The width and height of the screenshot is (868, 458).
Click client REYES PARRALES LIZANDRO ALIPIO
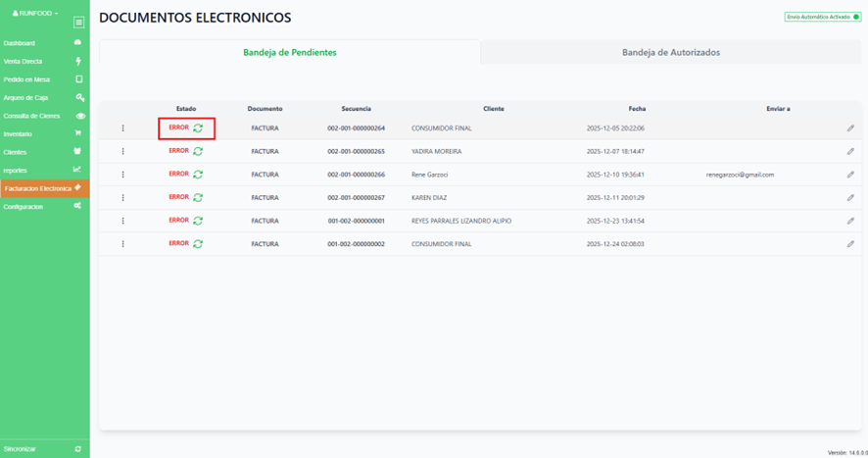pos(461,221)
